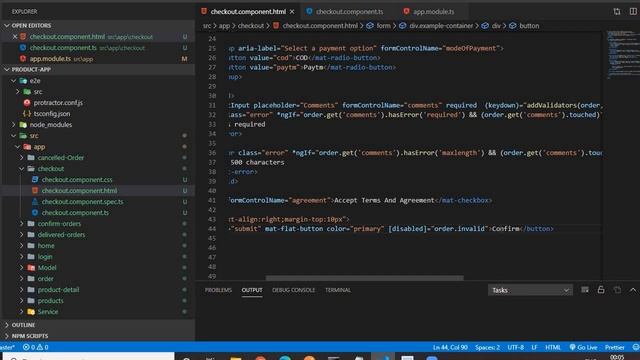This screenshot has height=360, width=640.
Task: Expand the OUTLINE section
Action: point(7,325)
